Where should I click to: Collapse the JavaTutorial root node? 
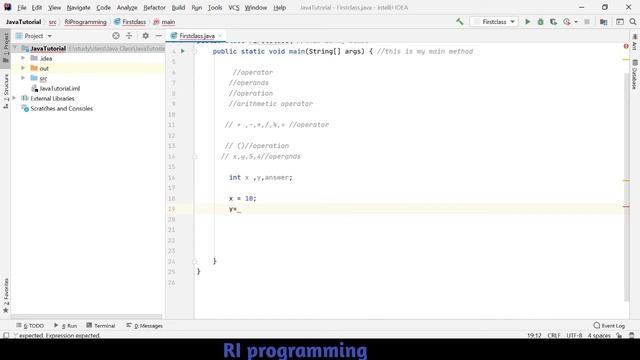16,48
